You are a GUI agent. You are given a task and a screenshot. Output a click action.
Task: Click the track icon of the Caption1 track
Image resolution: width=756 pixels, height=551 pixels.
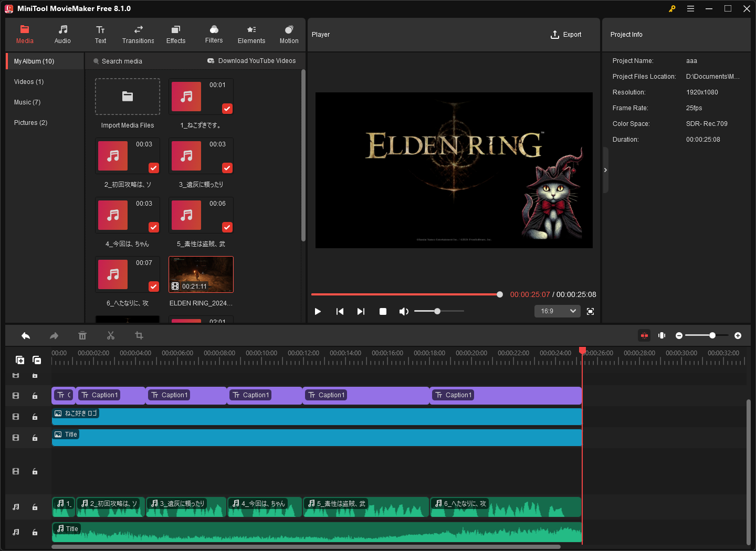pos(16,396)
